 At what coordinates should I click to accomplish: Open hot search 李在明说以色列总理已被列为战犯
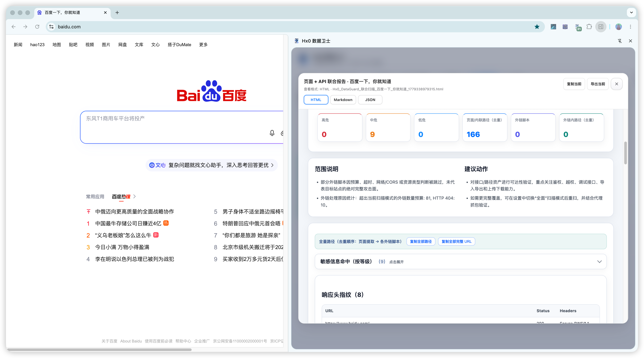coord(134,259)
